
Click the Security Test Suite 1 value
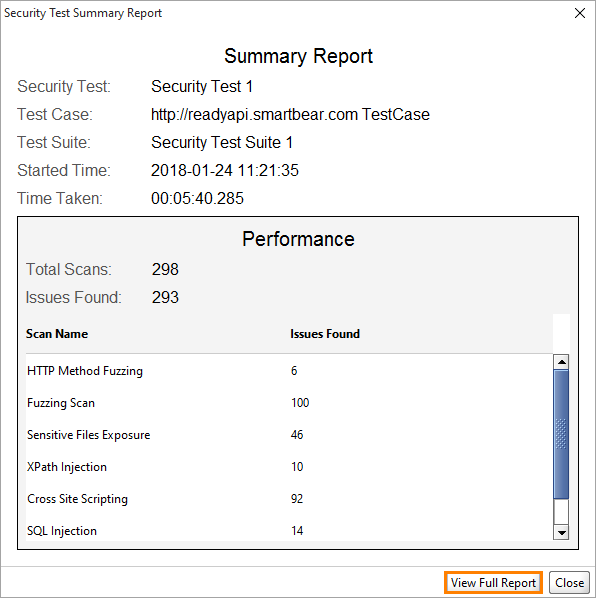coord(222,143)
